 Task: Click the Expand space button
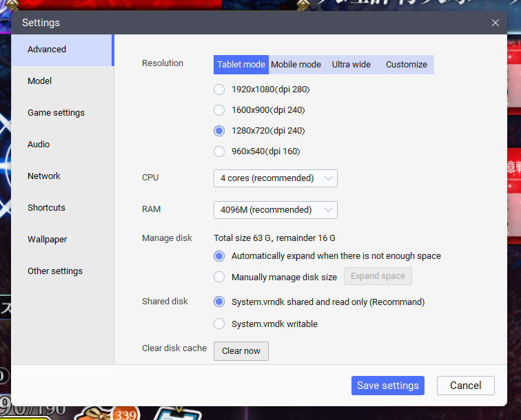[x=378, y=276]
